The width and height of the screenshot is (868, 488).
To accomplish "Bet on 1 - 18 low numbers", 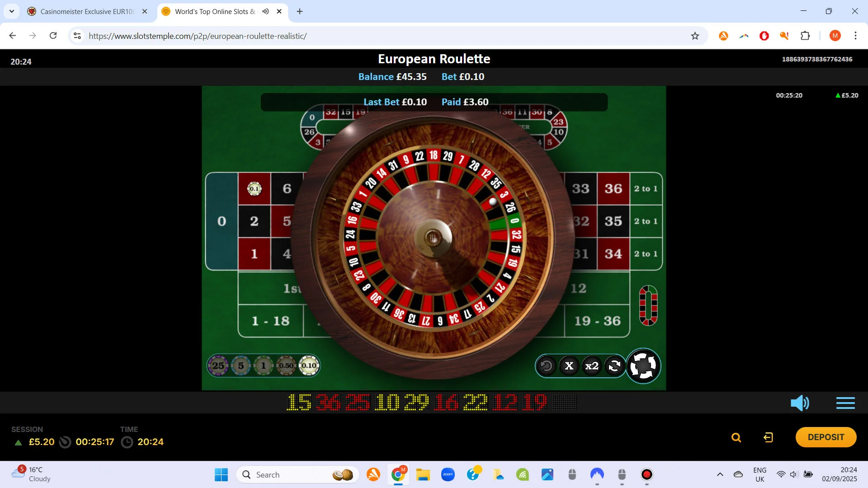I will tap(271, 321).
